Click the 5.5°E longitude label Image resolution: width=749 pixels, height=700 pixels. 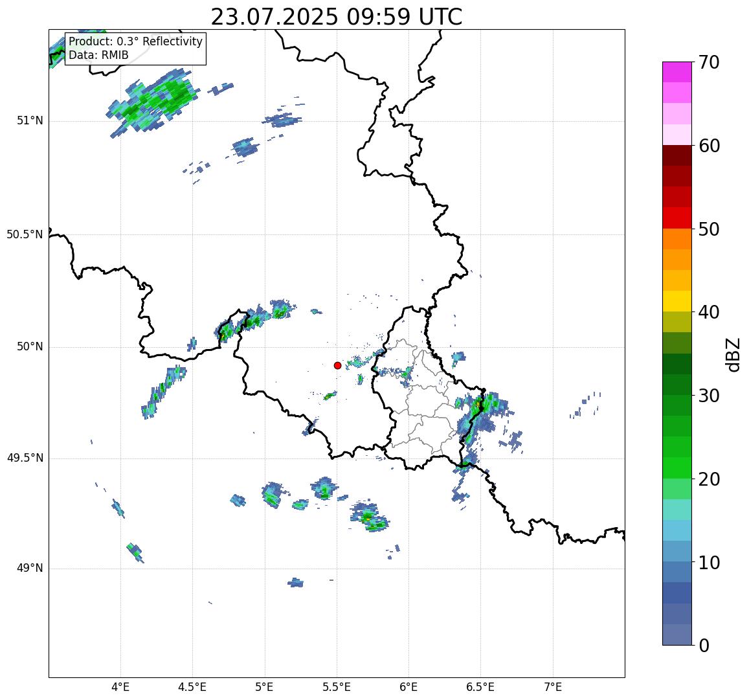tap(336, 688)
